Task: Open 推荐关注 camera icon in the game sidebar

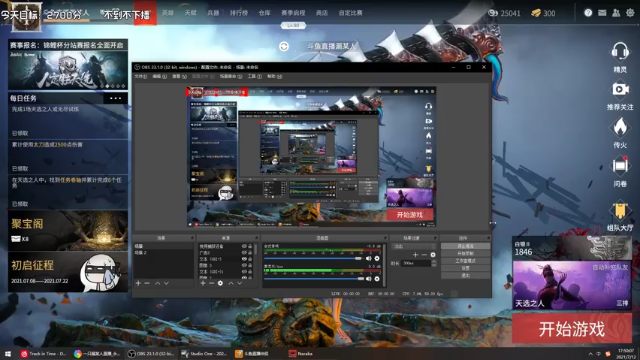Action: [620, 89]
